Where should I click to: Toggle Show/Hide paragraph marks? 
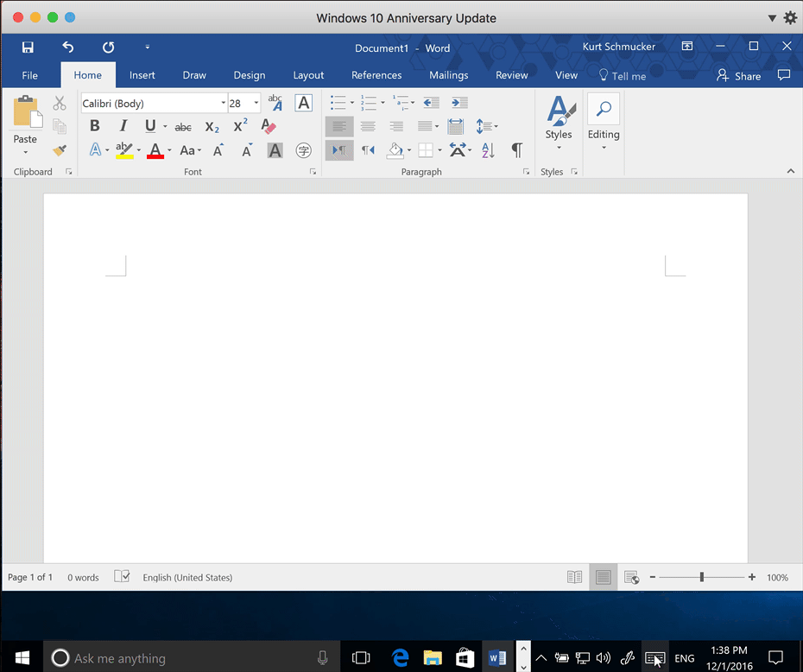pyautogui.click(x=515, y=149)
